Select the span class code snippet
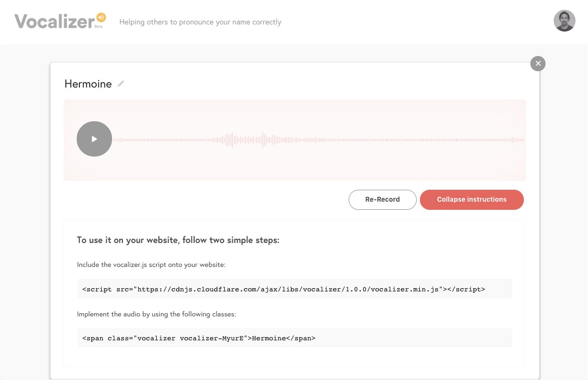Screen dimensions: 588x380 click(295, 338)
